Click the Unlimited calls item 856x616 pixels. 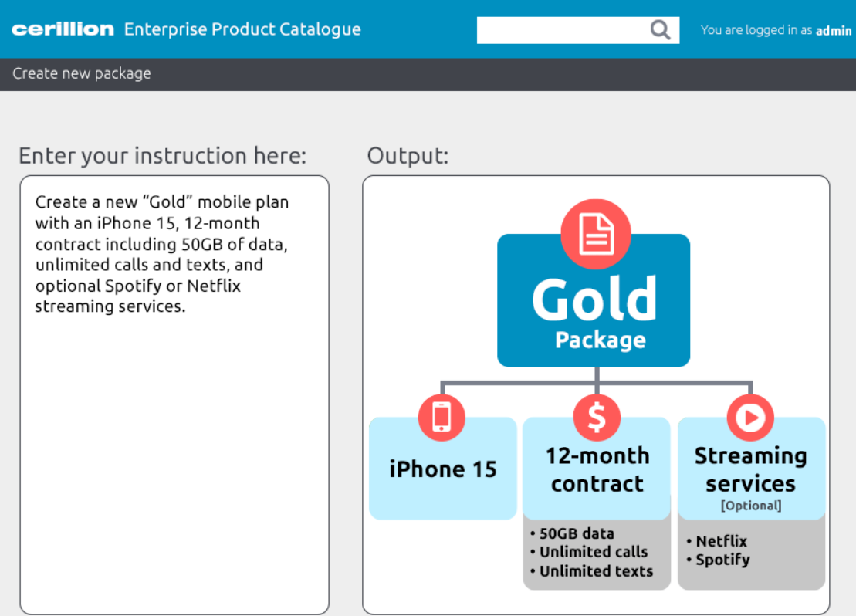click(593, 552)
